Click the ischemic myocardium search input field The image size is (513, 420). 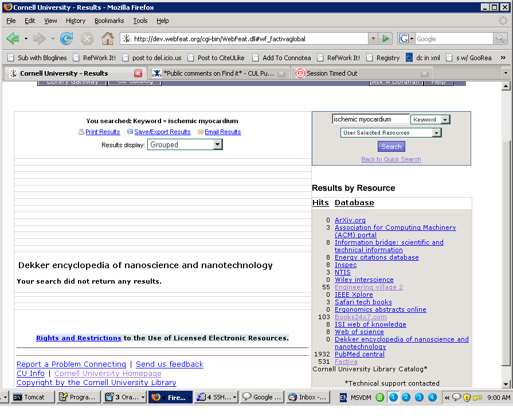(x=370, y=119)
